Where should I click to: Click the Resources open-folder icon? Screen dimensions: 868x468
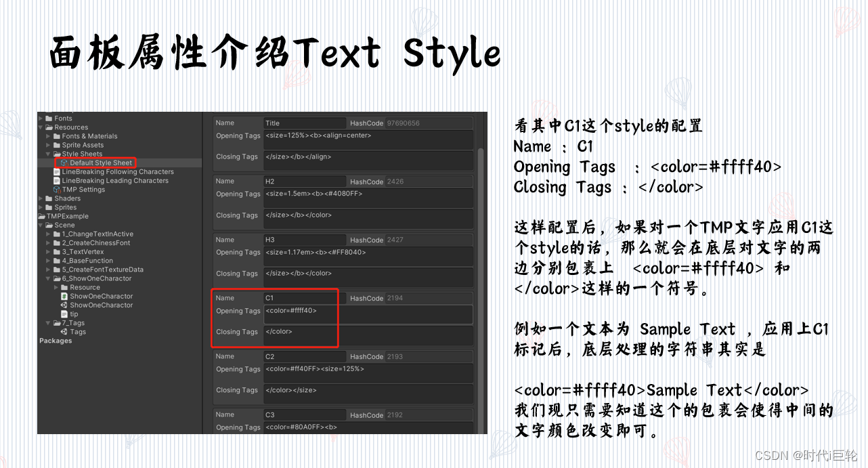tap(49, 127)
